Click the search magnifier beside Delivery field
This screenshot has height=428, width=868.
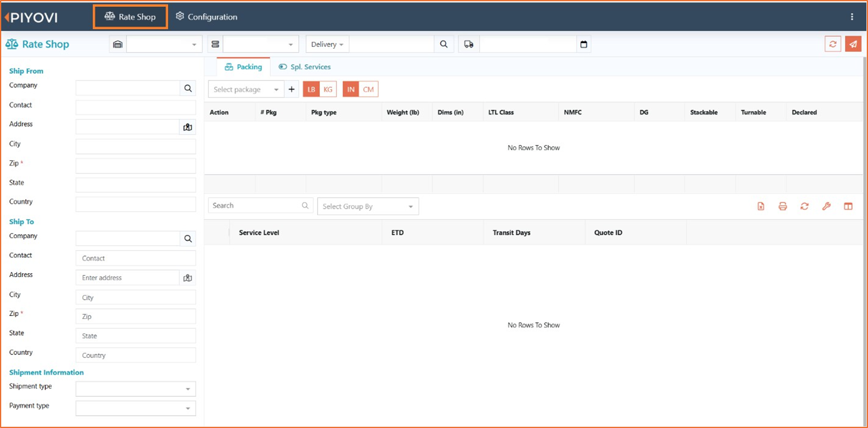[444, 44]
